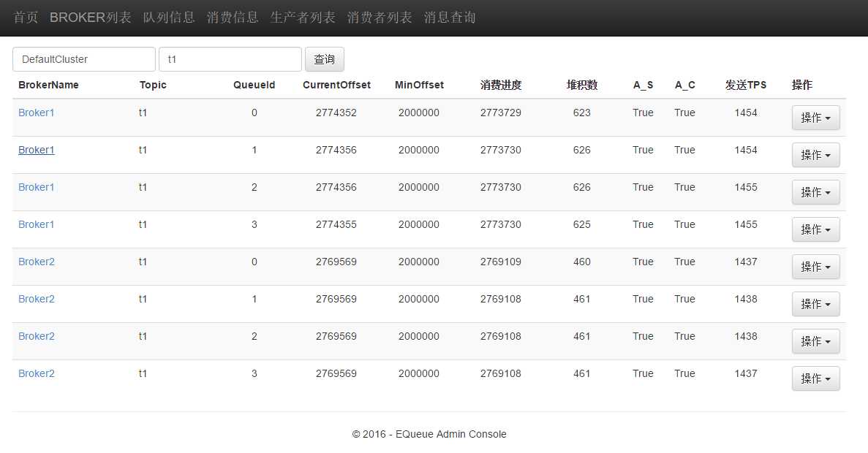The height and width of the screenshot is (453, 868).
Task: Open Broker1 link in QueueId 0 row
Action: click(x=37, y=113)
